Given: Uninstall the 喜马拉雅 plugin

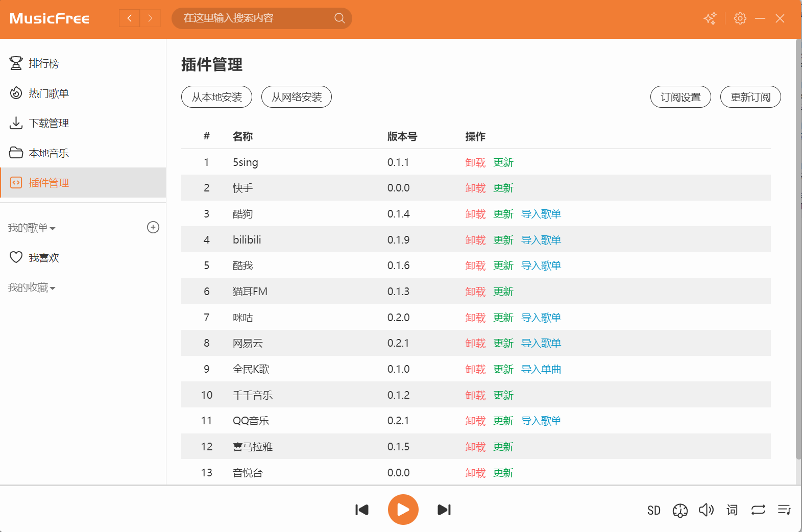Looking at the screenshot, I should click(475, 447).
